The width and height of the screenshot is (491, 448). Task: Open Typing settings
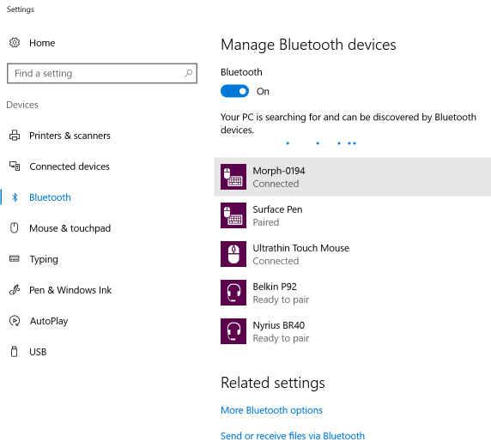click(44, 259)
